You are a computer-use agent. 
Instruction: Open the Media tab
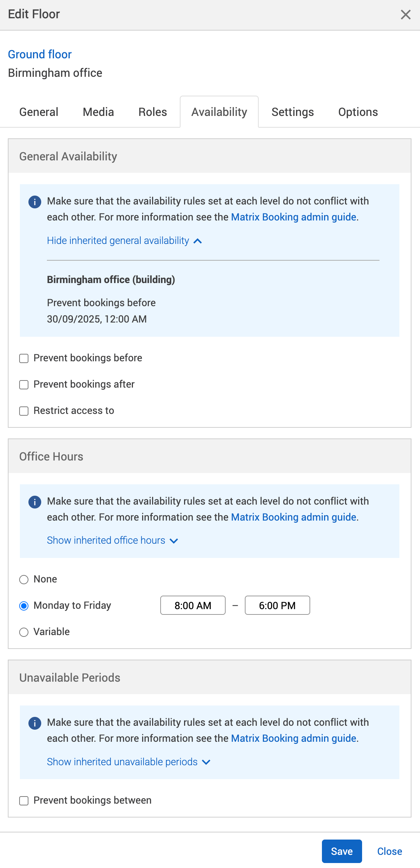(x=98, y=112)
